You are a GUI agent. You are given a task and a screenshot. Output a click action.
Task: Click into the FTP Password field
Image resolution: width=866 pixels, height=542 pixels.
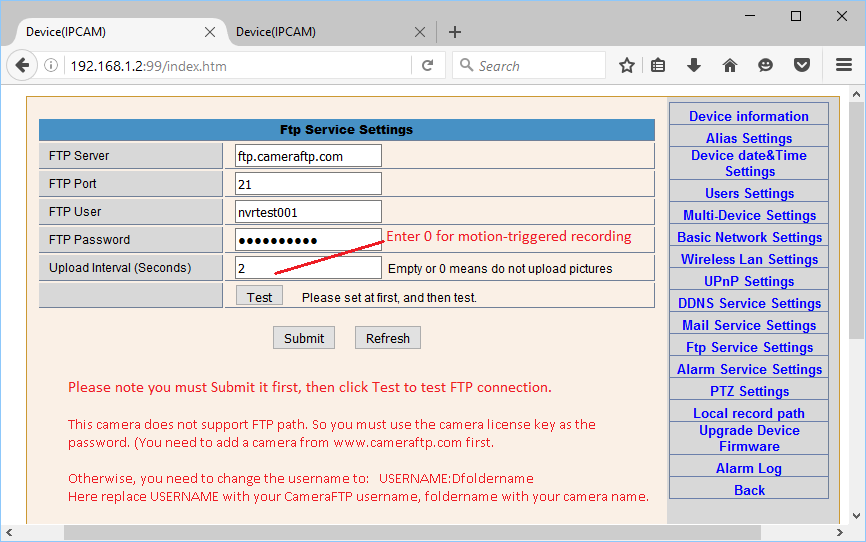click(308, 240)
